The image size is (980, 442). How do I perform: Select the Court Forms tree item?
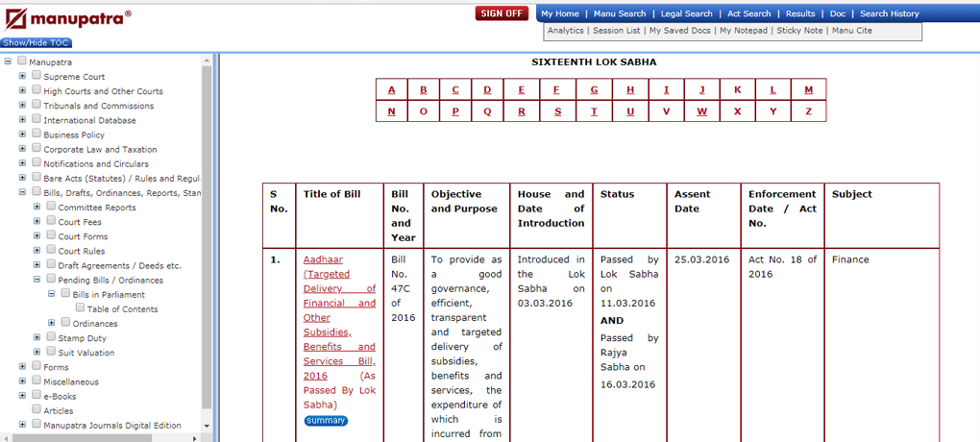[x=84, y=236]
